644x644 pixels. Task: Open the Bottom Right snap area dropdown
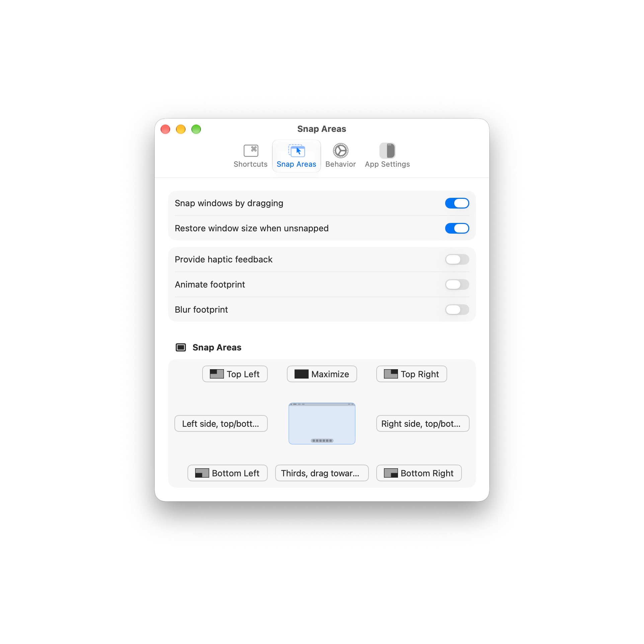point(419,473)
